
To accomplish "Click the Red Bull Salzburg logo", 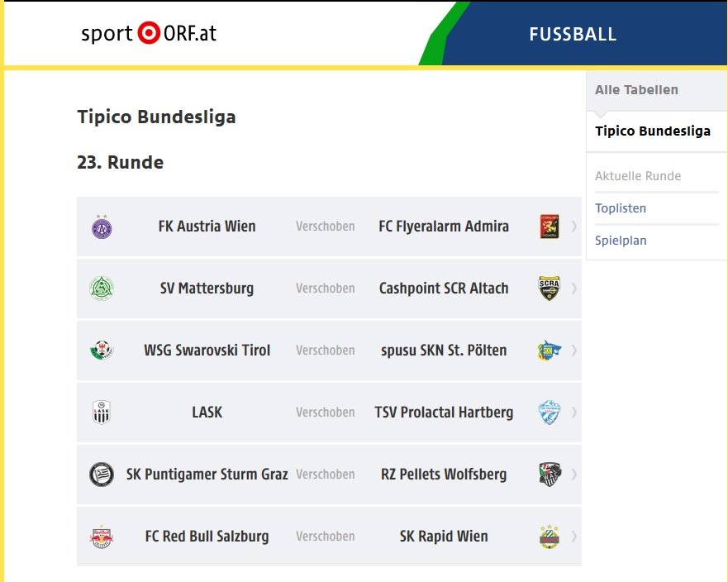I will pyautogui.click(x=102, y=537).
